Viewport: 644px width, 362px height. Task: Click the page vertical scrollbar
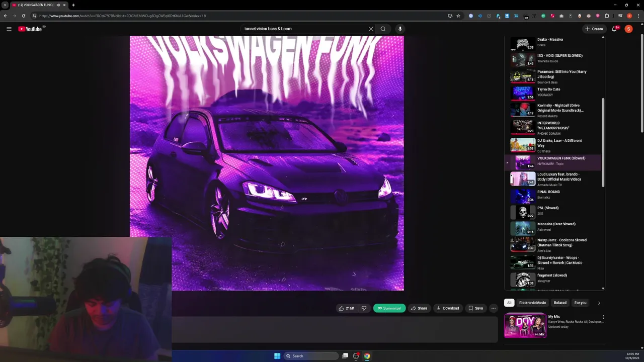(642, 83)
